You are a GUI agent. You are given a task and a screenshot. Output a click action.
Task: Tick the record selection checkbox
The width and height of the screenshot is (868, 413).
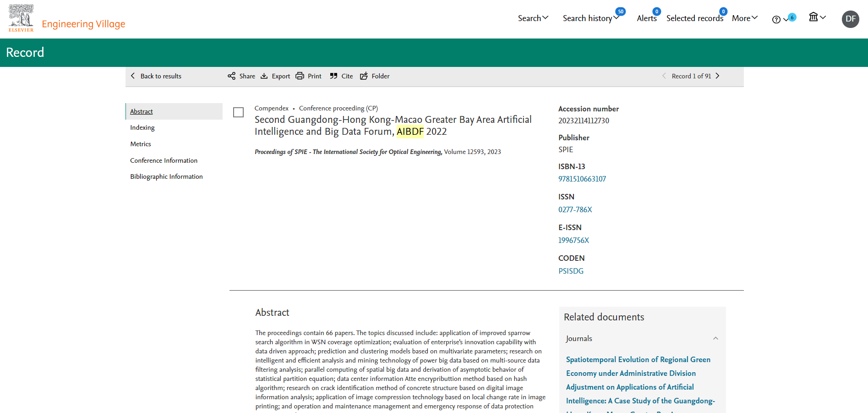[x=238, y=112]
